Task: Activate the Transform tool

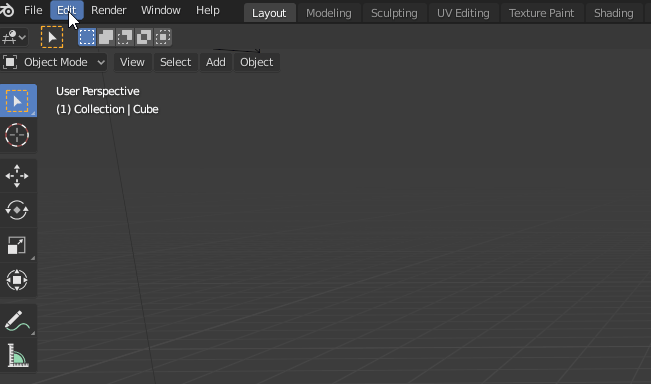Action: click(18, 280)
